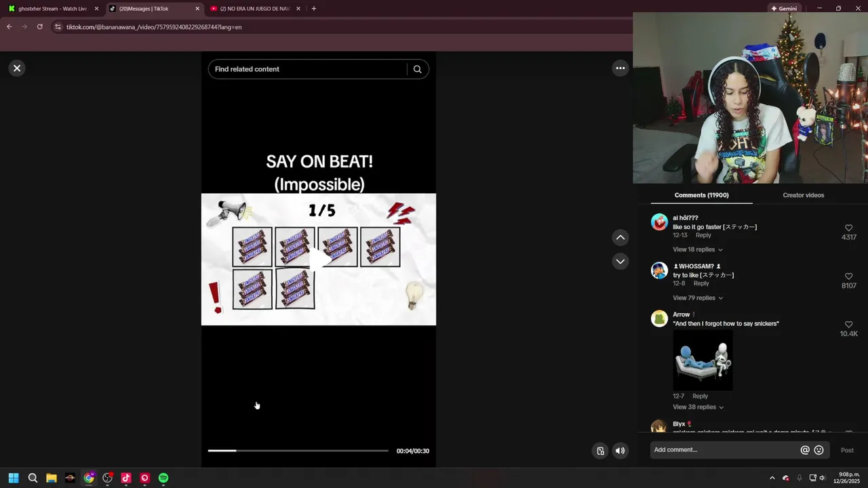
Task: Like comment by al hői???
Action: [x=848, y=228]
